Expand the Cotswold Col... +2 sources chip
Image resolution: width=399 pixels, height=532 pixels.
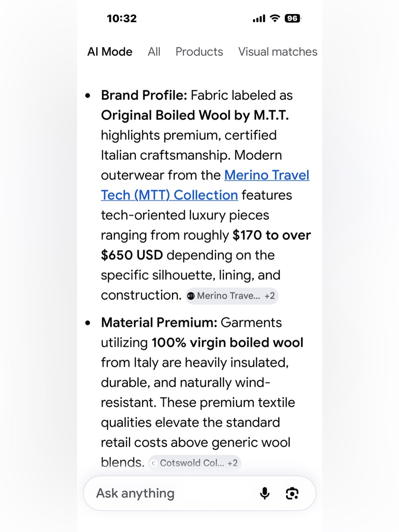click(195, 463)
